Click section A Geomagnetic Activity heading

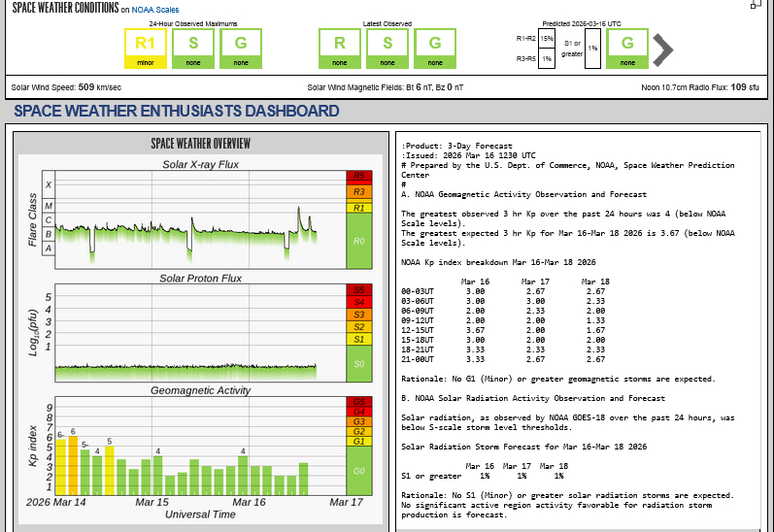(523, 194)
